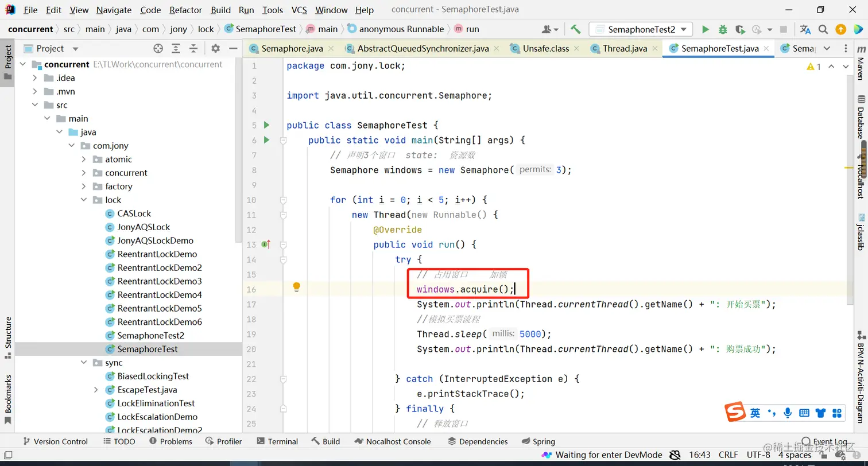The image size is (868, 466).
Task: Run SemaphoneTest2 with the green play button
Action: (706, 29)
